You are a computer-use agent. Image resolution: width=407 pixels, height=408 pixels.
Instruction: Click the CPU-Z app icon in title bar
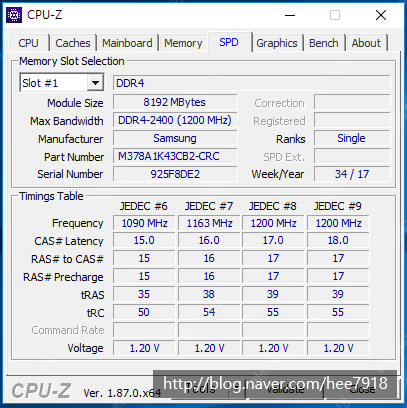click(14, 15)
